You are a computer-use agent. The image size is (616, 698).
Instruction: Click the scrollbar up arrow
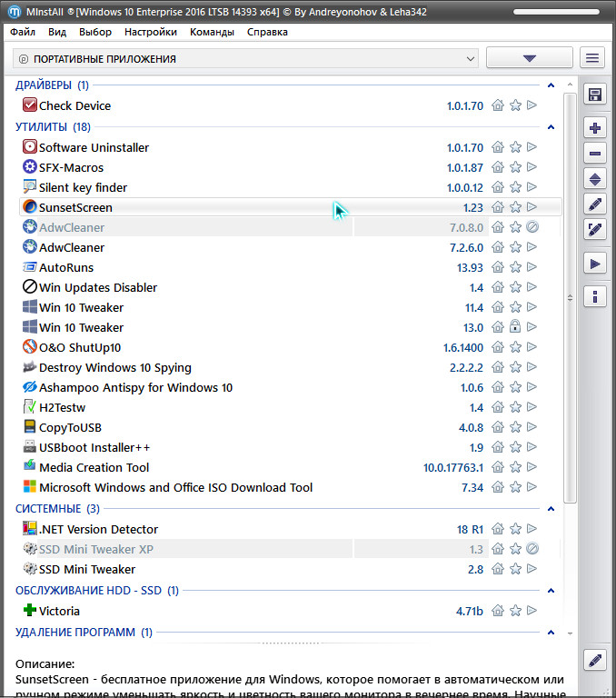coord(571,85)
